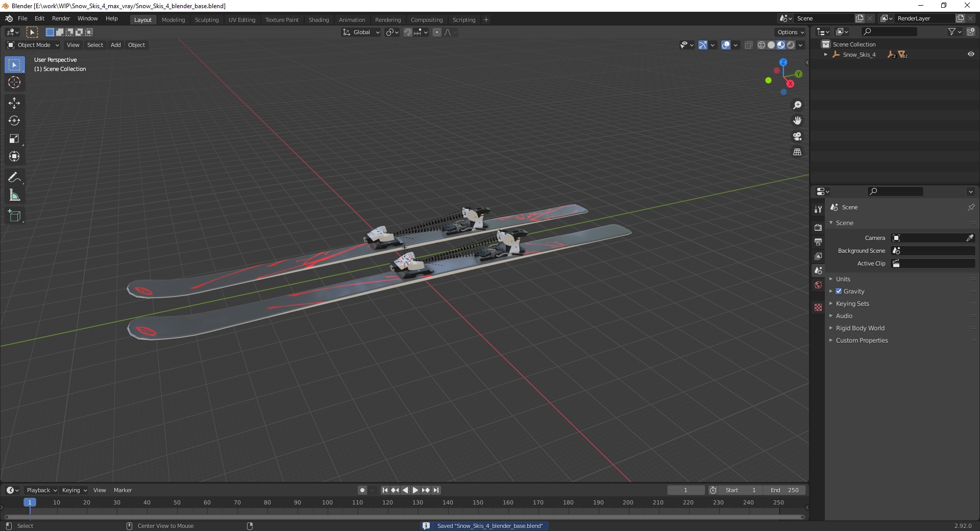Click the pan view hand icon
The width and height of the screenshot is (980, 531).
click(x=797, y=121)
